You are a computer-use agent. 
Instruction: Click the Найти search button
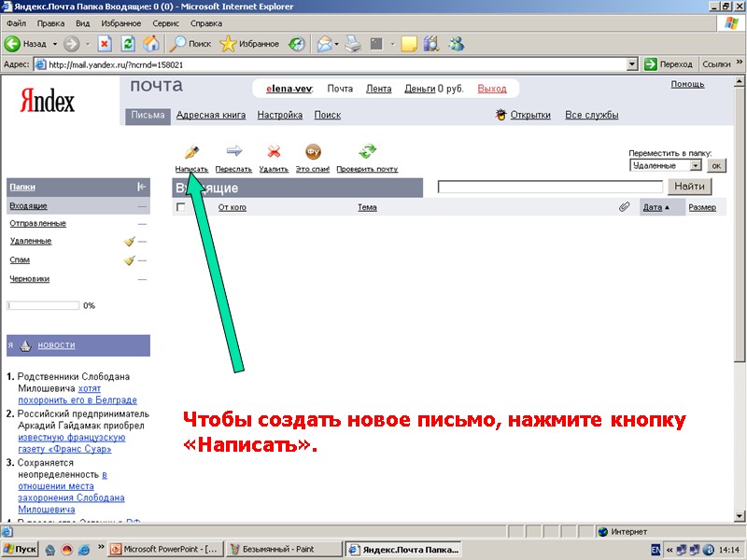[689, 186]
